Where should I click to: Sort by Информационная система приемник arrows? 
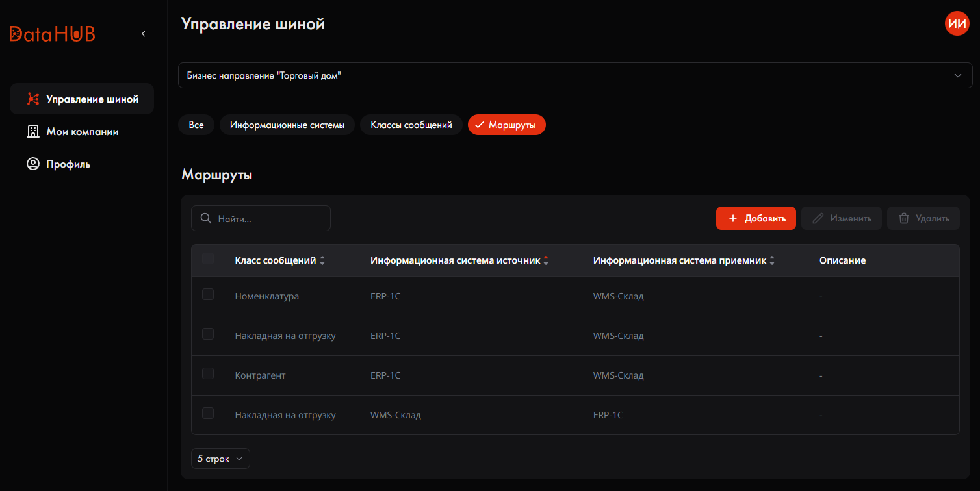click(772, 260)
